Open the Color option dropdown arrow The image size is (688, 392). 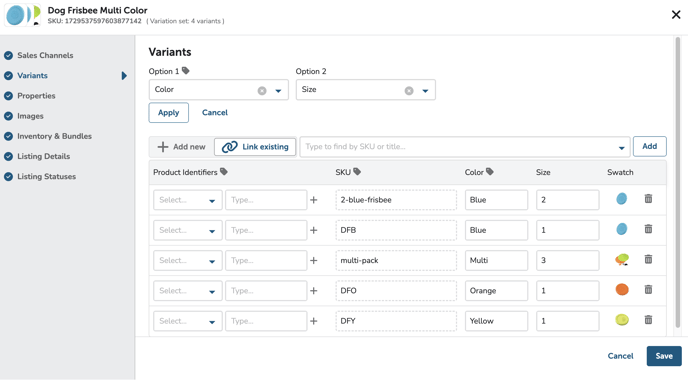click(x=278, y=91)
